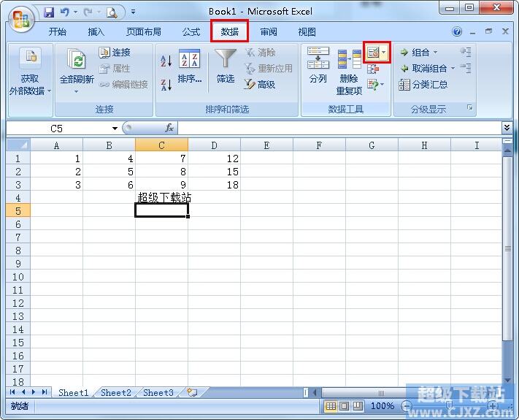519x420 pixels.
Task: Select cell D3 with value 18
Action: [x=214, y=185]
